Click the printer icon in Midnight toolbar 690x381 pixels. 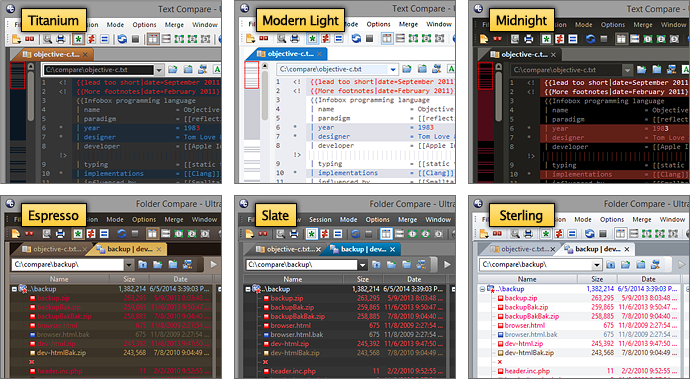[x=529, y=39]
